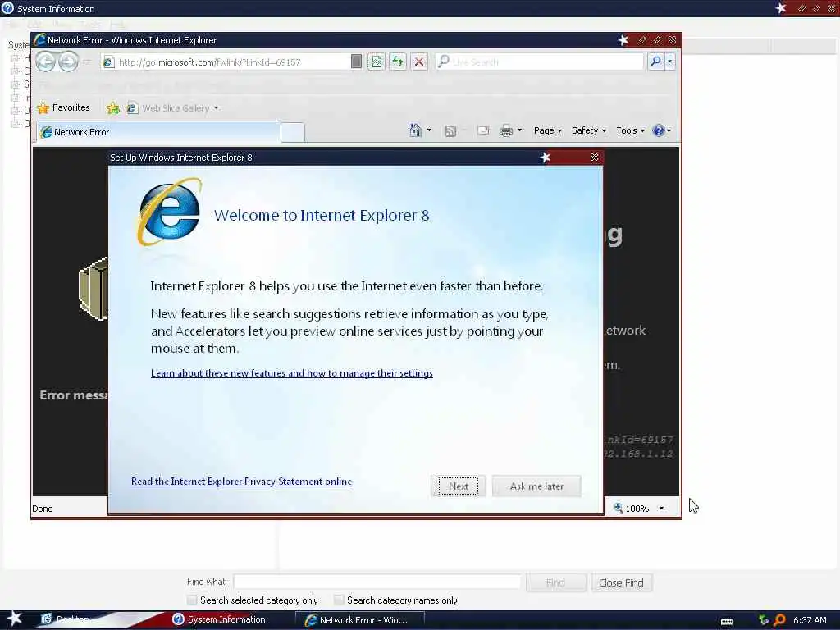
Task: Click the orange magnifier tray icon
Action: point(779,620)
